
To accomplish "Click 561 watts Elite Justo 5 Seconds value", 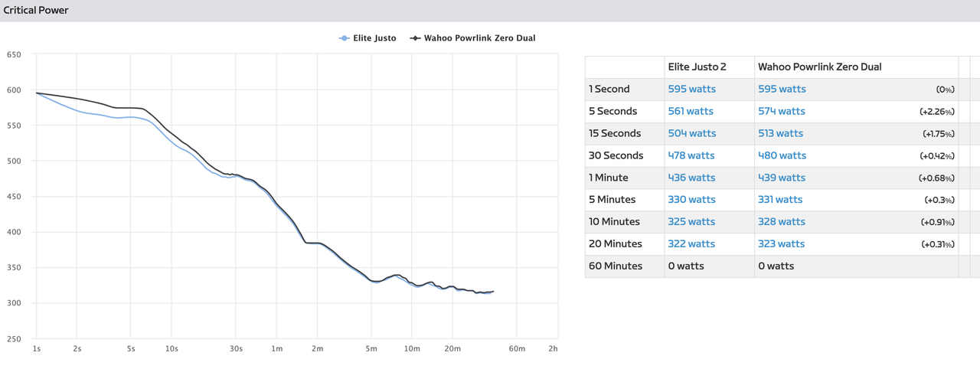I will coord(691,111).
